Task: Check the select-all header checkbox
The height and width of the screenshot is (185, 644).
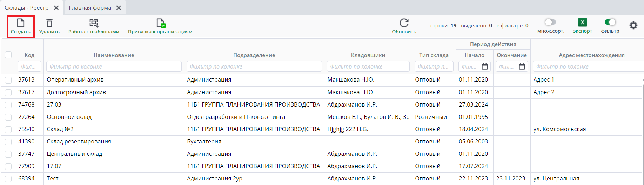Action: pos(8,55)
